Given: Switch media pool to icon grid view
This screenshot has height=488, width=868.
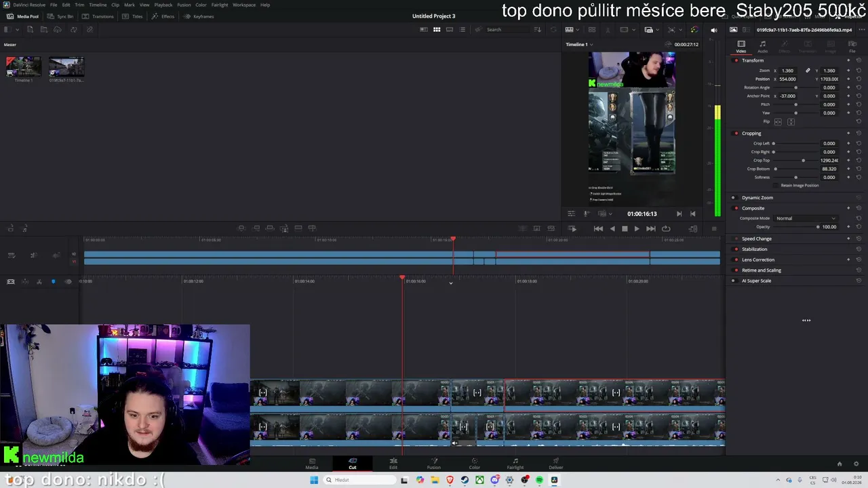Looking at the screenshot, I should tap(437, 30).
